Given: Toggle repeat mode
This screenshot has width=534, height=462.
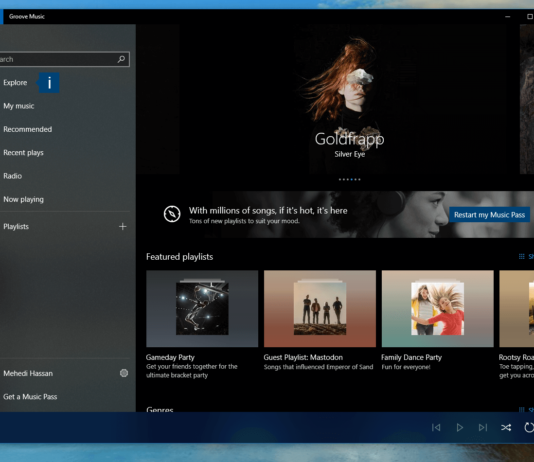Looking at the screenshot, I should coord(529,427).
